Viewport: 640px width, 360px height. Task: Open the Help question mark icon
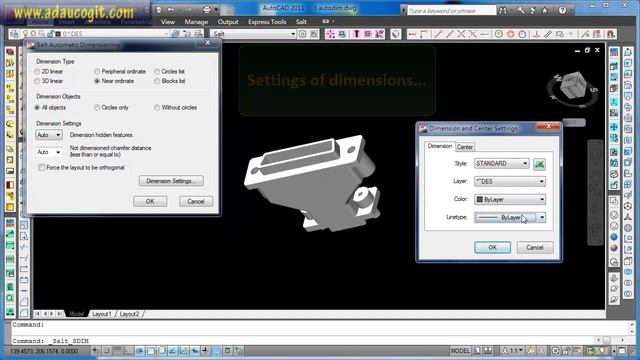point(562,10)
